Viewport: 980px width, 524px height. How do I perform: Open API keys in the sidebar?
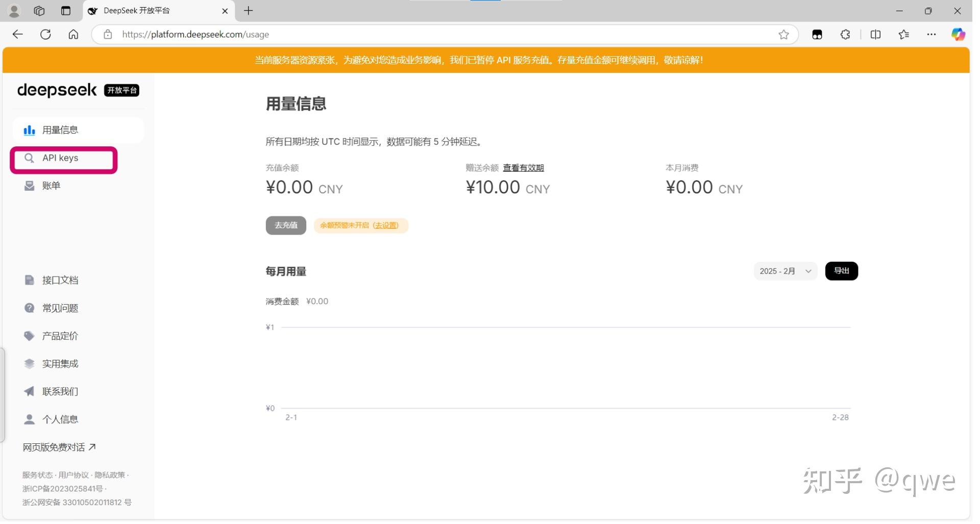60,159
